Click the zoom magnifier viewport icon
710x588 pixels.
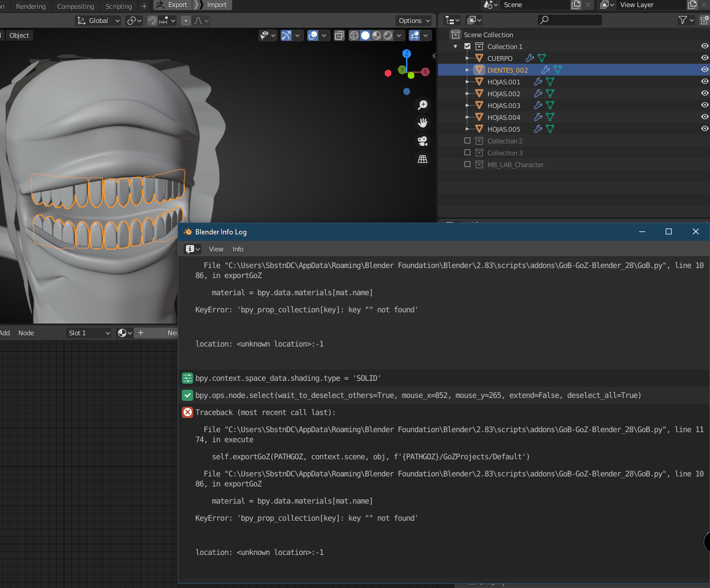[x=423, y=105]
